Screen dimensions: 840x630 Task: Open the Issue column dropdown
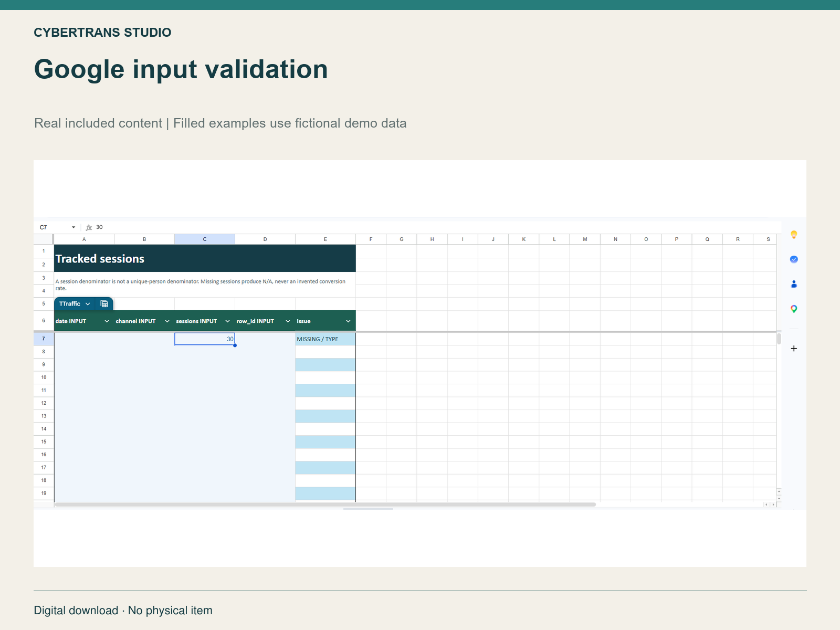click(x=348, y=321)
